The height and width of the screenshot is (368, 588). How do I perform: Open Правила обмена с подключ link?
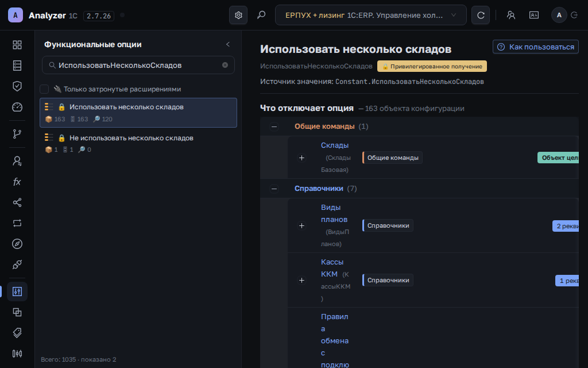(x=335, y=340)
